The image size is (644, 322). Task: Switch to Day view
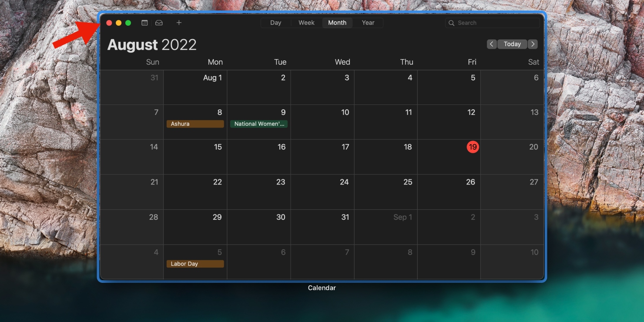pos(276,23)
